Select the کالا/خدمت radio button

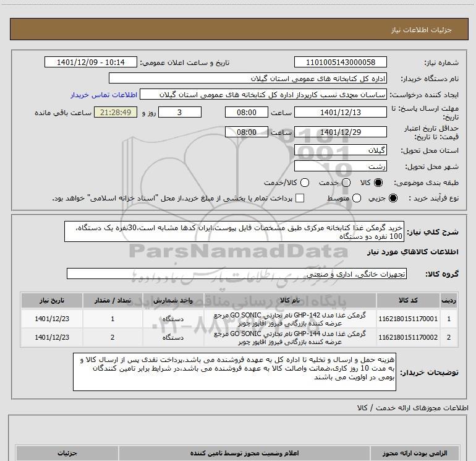coord(305,183)
